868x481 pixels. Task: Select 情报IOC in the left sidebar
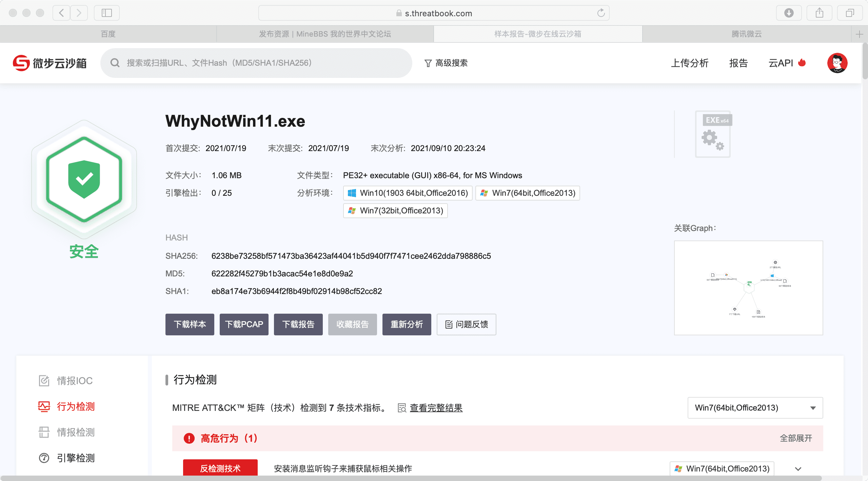pyautogui.click(x=75, y=381)
